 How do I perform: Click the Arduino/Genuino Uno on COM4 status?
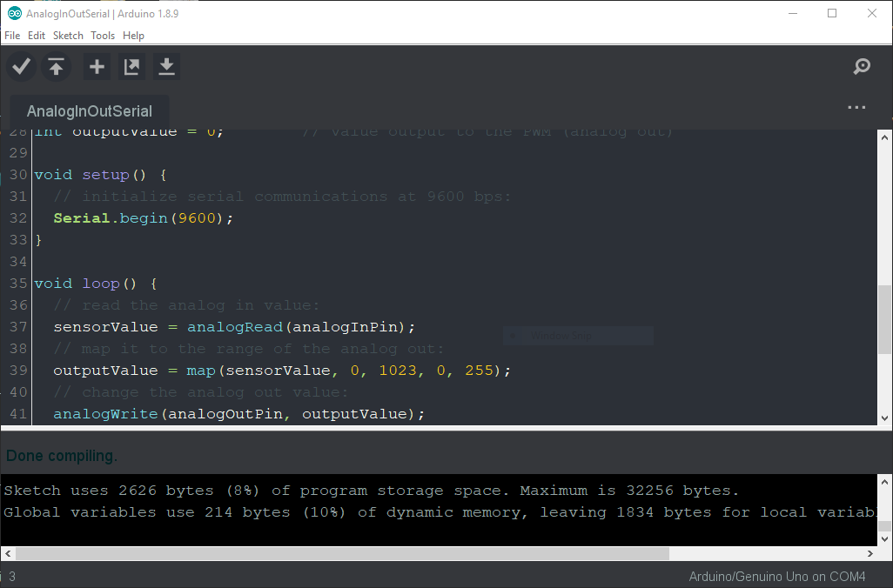[776, 577]
